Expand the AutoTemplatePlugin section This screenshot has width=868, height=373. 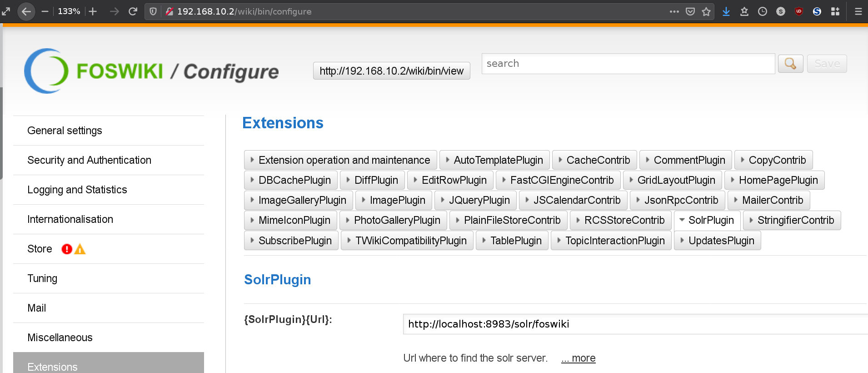point(494,160)
